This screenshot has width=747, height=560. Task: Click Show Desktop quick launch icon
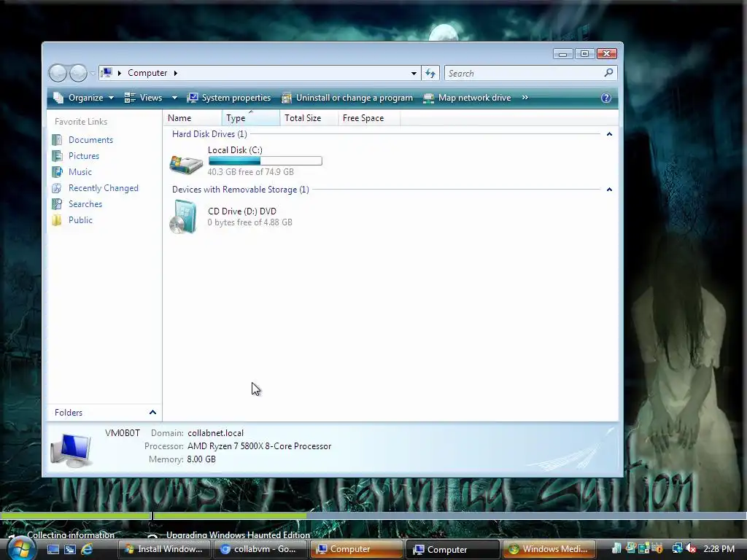click(53, 549)
